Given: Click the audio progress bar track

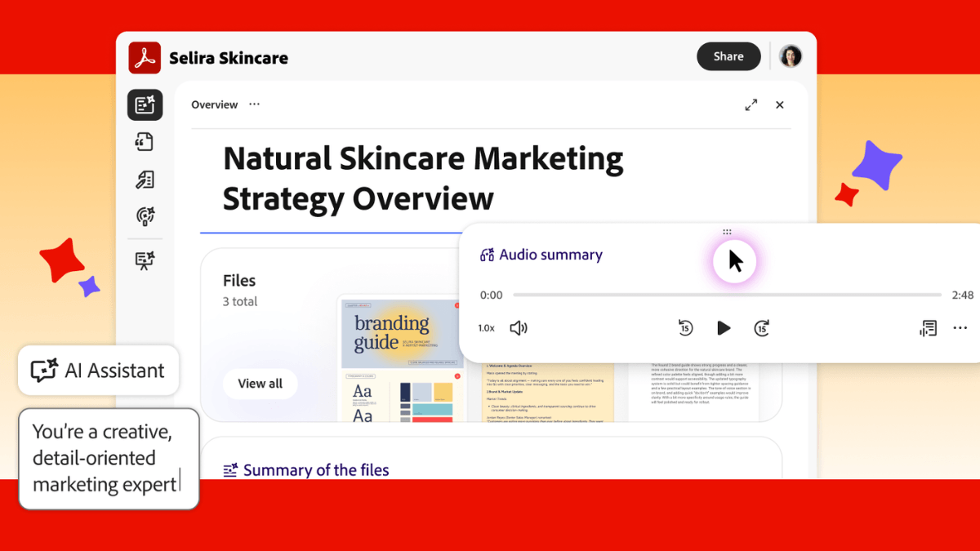Looking at the screenshot, I should (x=727, y=295).
